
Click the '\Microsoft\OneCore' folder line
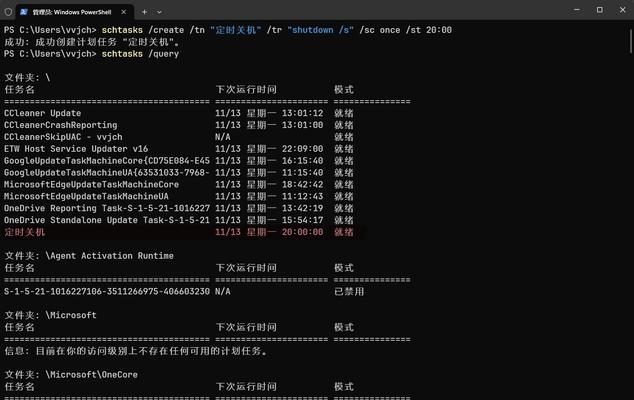[71, 375]
